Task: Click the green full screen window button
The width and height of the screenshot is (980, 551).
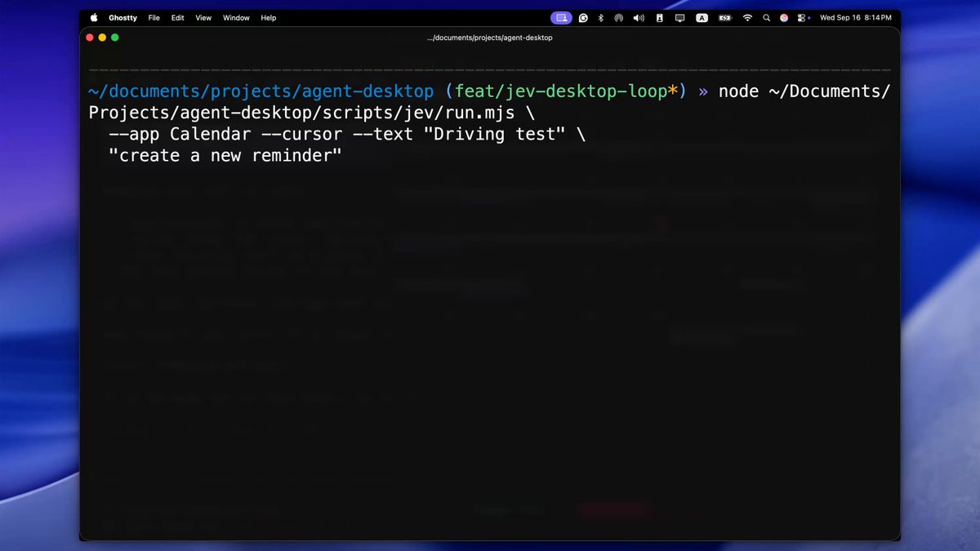Action: (115, 38)
